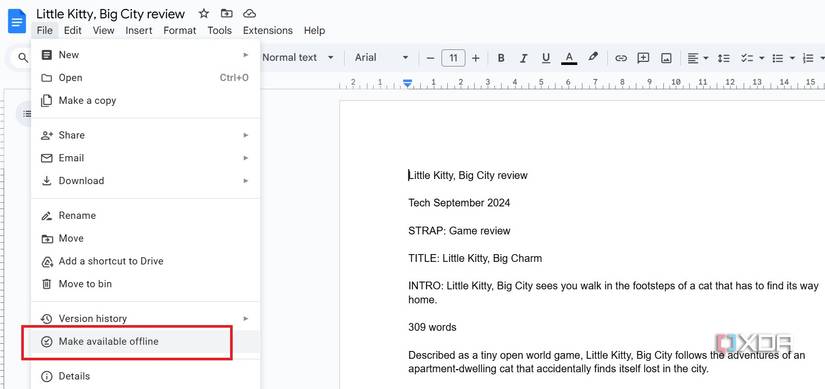Viewport: 825px width, 389px height.
Task: Open the text colour picker
Action: [x=569, y=58]
